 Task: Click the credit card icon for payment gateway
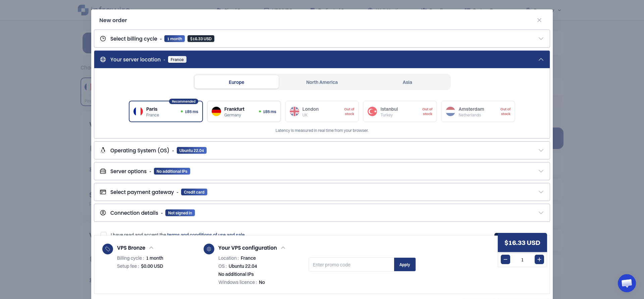tap(103, 192)
